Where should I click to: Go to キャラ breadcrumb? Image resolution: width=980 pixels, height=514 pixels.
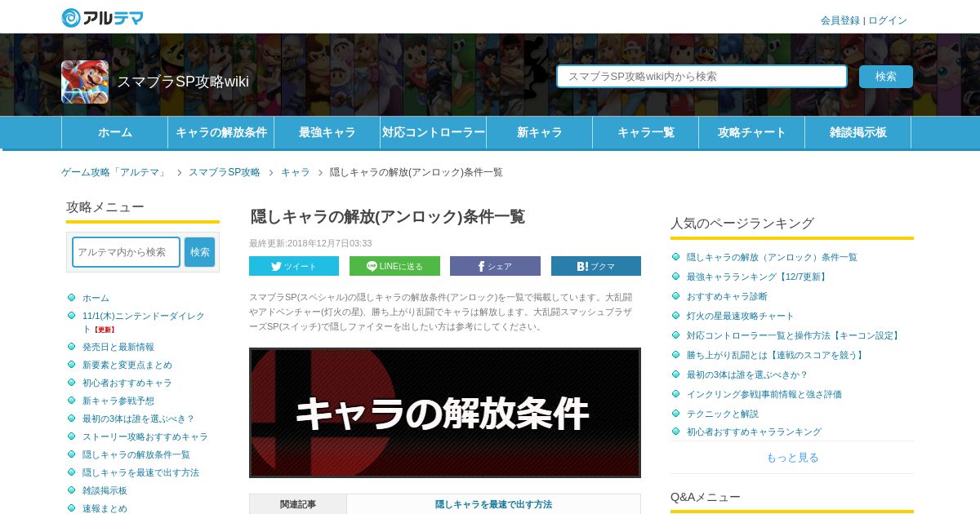(x=296, y=172)
